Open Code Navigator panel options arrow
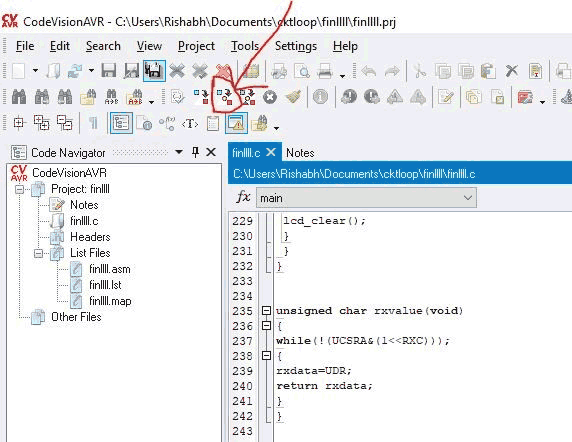 [x=179, y=152]
